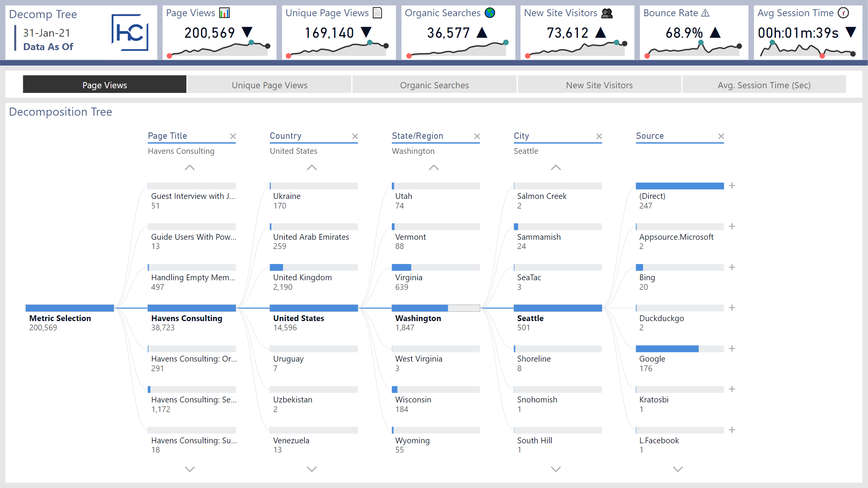Click the Washington node's blue data bar
The width and height of the screenshot is (868, 488).
coord(420,308)
